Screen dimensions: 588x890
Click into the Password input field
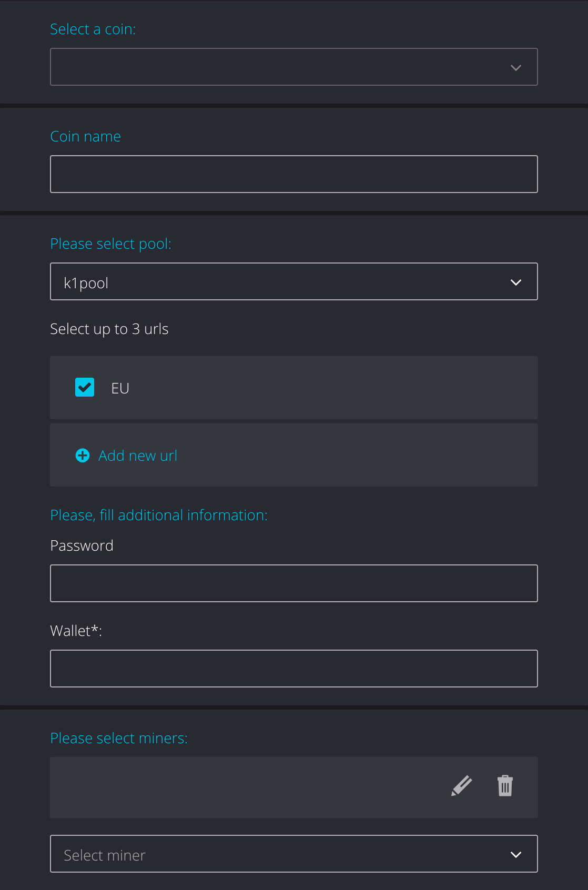tap(293, 583)
